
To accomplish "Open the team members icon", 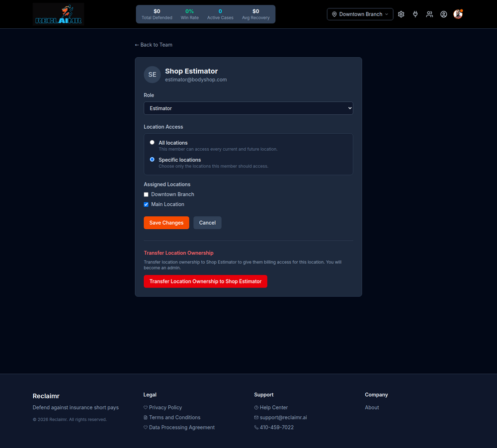I will [x=429, y=14].
